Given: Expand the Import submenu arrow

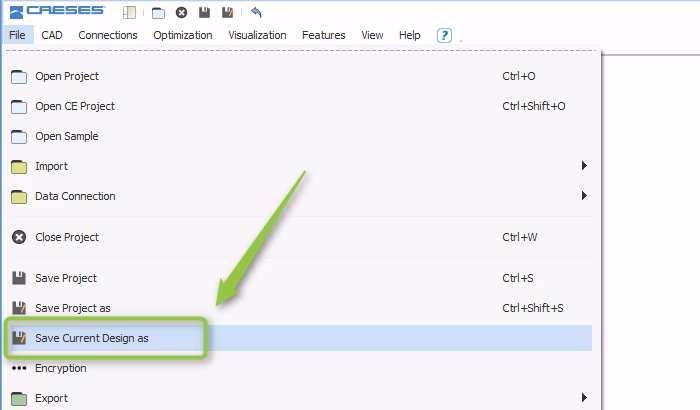Looking at the screenshot, I should pyautogui.click(x=584, y=166).
